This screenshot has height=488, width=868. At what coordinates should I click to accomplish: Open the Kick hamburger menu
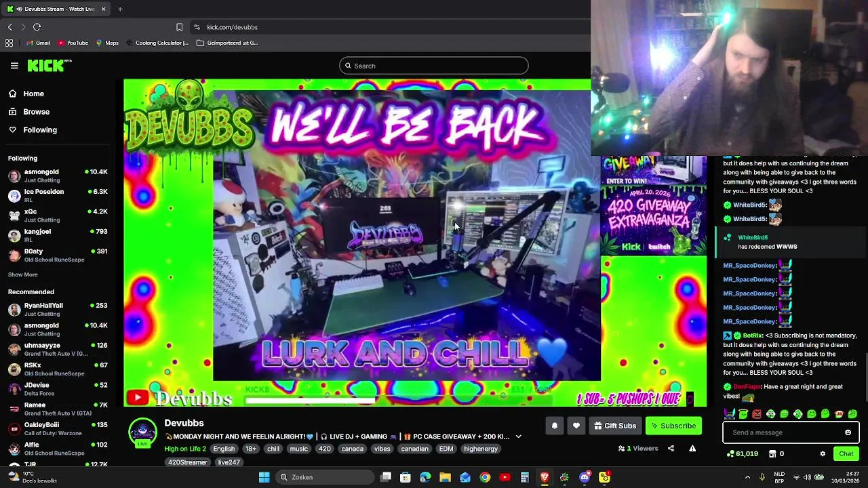pos(14,66)
